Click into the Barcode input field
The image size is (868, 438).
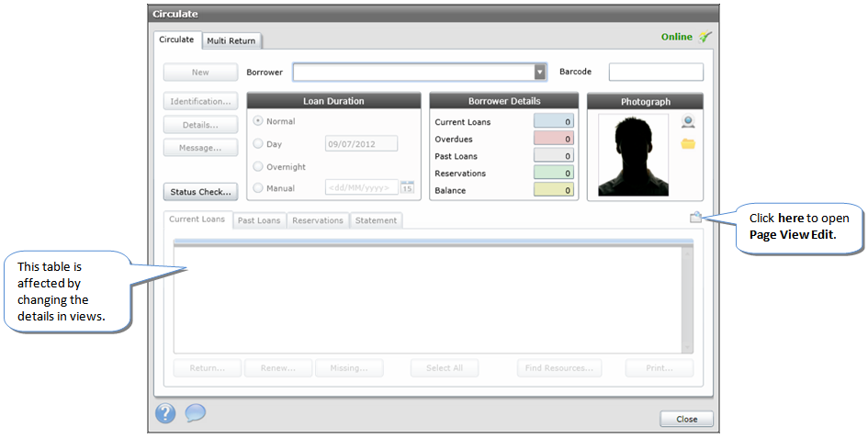click(x=656, y=73)
